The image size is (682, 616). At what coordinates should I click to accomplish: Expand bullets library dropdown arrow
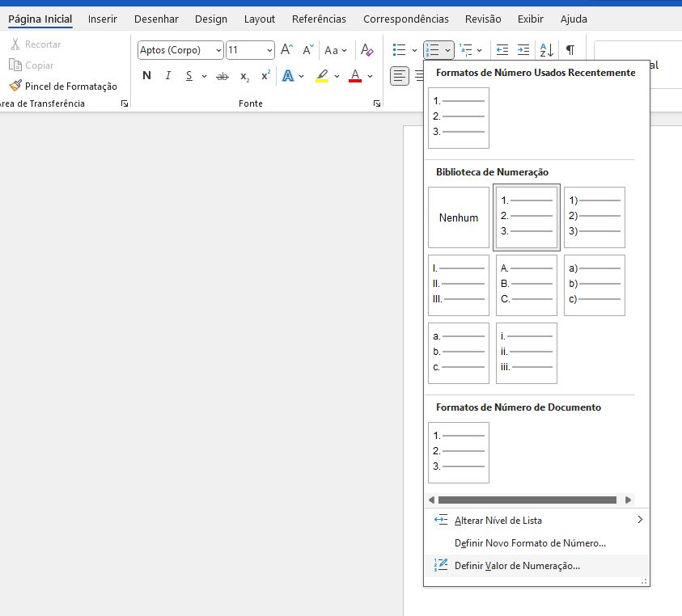[x=414, y=50]
